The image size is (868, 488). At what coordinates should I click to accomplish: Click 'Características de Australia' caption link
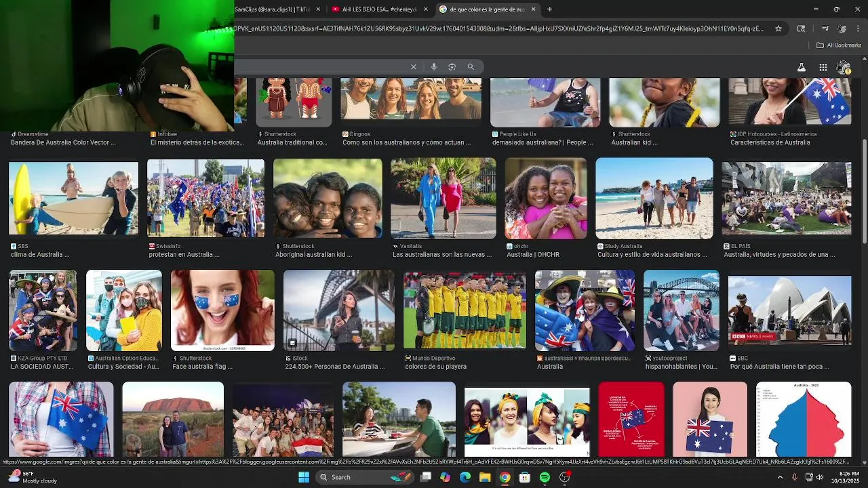coord(770,142)
